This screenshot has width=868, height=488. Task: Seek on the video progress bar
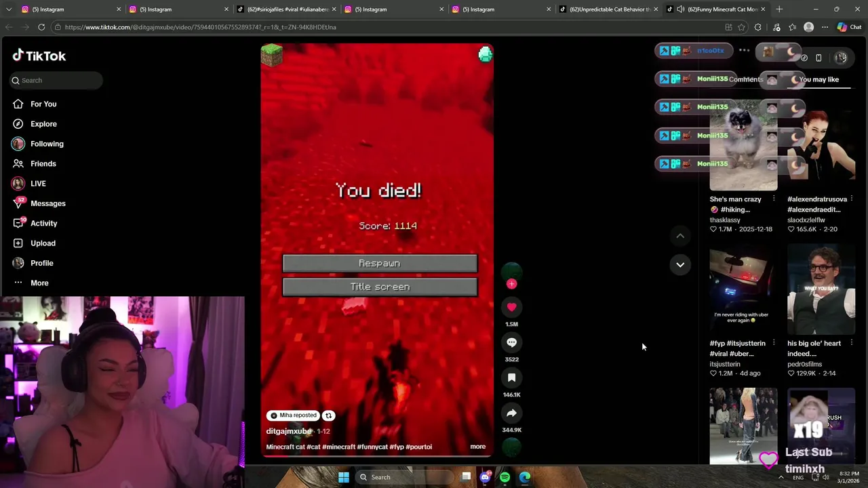click(x=378, y=455)
